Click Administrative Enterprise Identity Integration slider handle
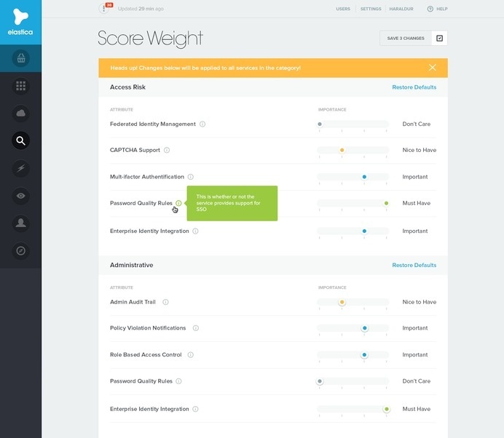This screenshot has width=504, height=438. 386,409
